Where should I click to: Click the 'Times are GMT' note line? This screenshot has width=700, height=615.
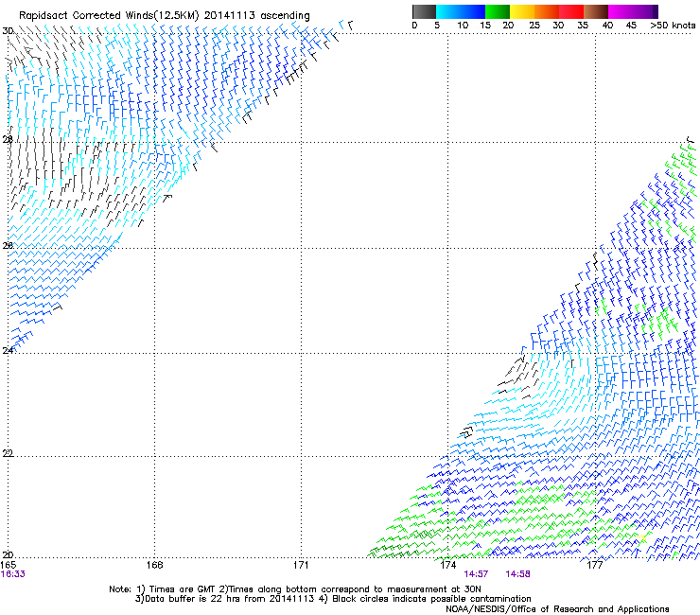(x=294, y=589)
